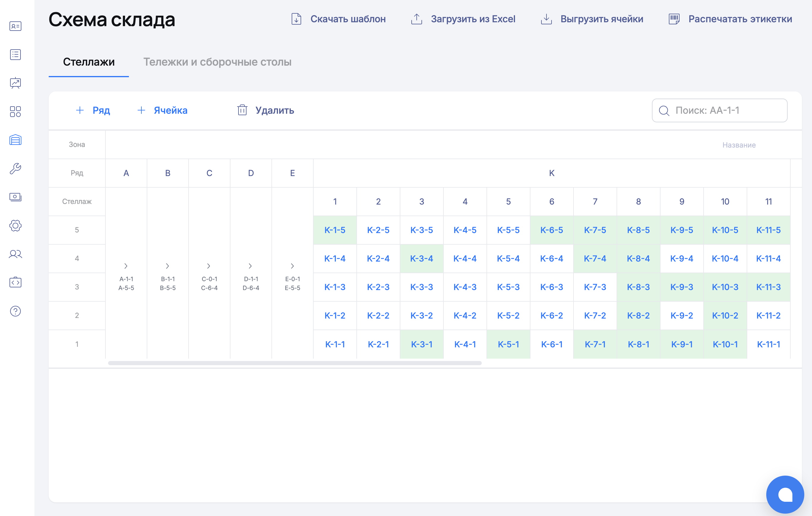The width and height of the screenshot is (812, 516).
Task: Open the wrench tools sidebar icon
Action: (x=15, y=169)
